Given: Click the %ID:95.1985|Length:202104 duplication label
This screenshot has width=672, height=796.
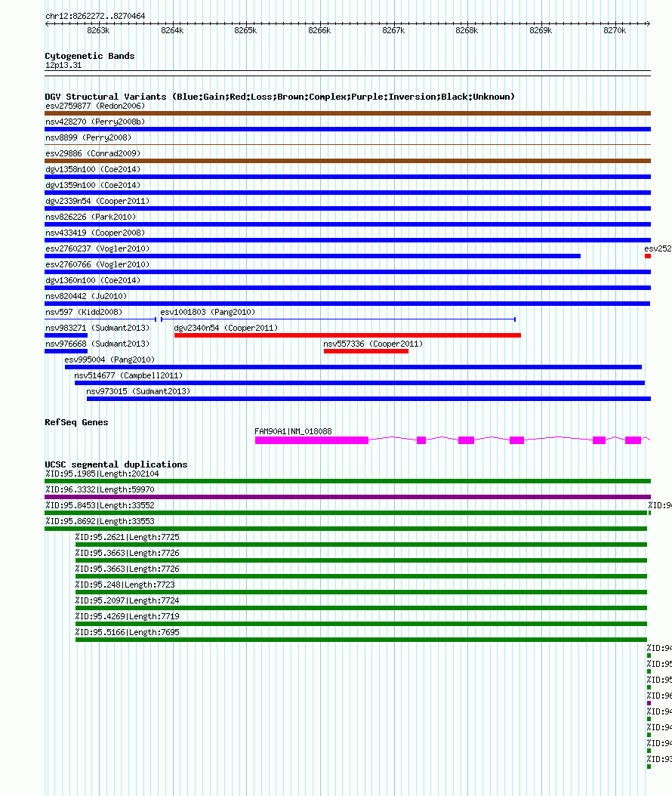Looking at the screenshot, I should click(102, 474).
